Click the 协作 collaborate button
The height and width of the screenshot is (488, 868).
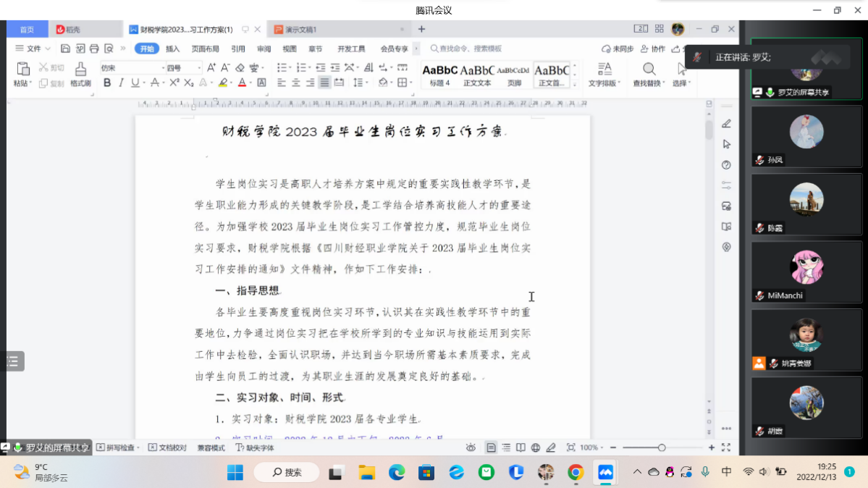pos(653,49)
